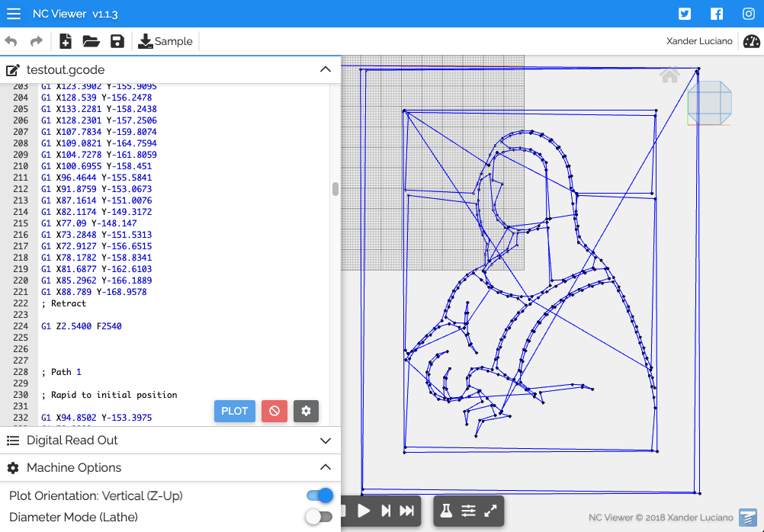The height and width of the screenshot is (532, 764).
Task: Create a new file
Action: point(66,41)
